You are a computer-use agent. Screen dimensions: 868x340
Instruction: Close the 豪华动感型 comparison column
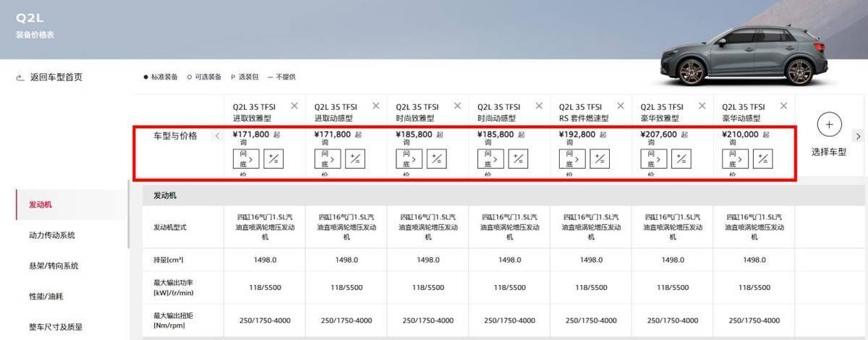tap(783, 106)
